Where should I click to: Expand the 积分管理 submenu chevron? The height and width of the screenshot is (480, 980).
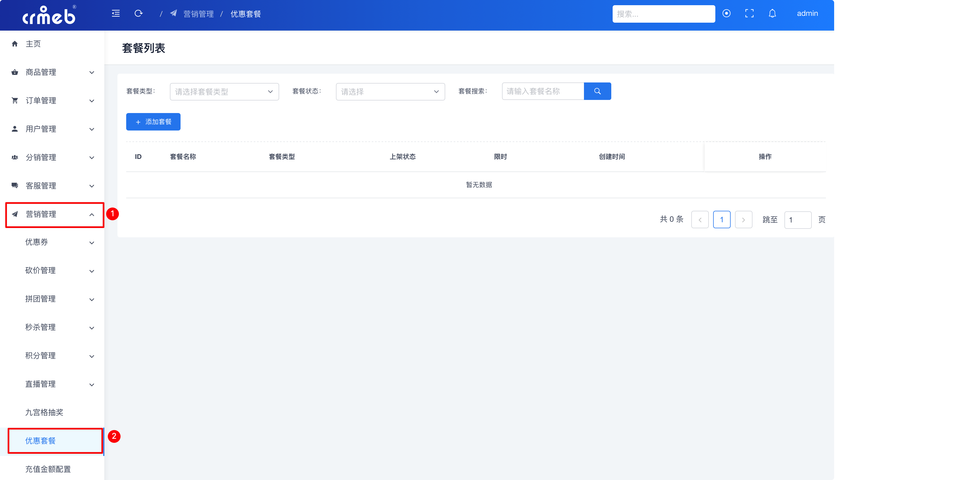coord(92,356)
